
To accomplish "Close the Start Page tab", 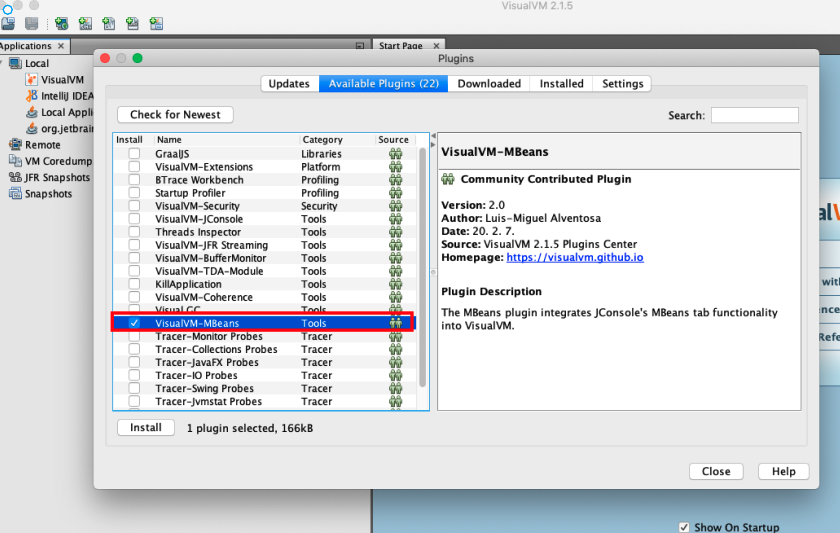I will 437,46.
